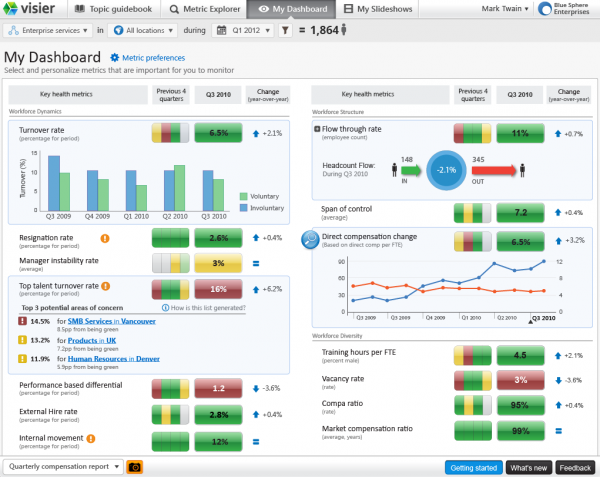The height and width of the screenshot is (477, 600).
Task: Click the Flow through rate 11% badge
Action: tap(520, 133)
